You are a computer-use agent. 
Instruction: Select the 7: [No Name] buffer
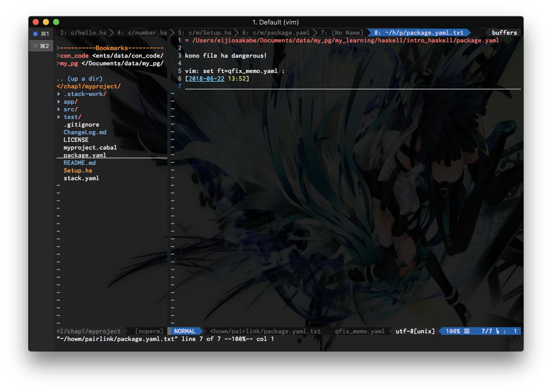click(x=342, y=33)
